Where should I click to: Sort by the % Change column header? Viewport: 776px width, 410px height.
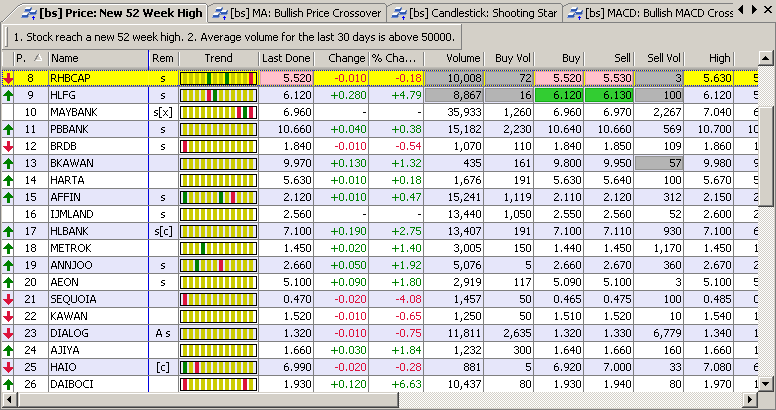point(396,58)
